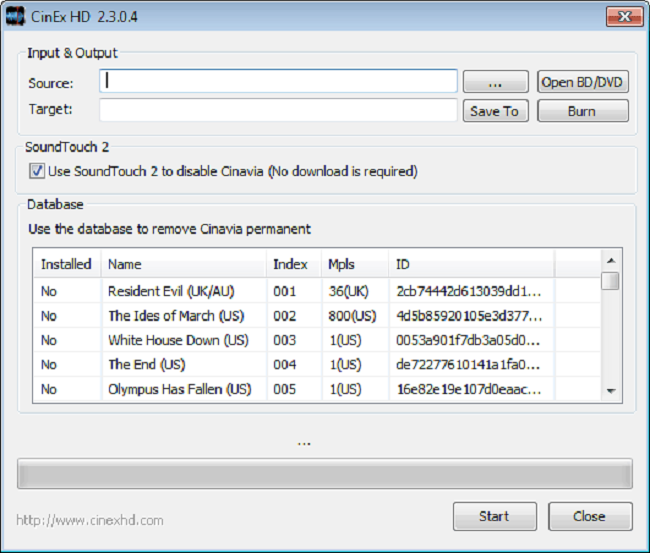Image resolution: width=650 pixels, height=553 pixels.
Task: Click the CinEx HD app icon in title bar
Action: point(16,17)
